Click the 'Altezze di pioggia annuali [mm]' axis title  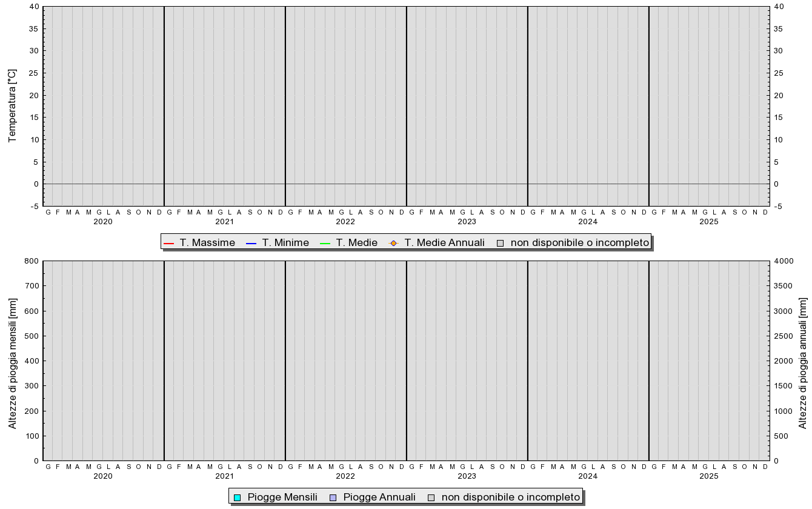pos(804,362)
